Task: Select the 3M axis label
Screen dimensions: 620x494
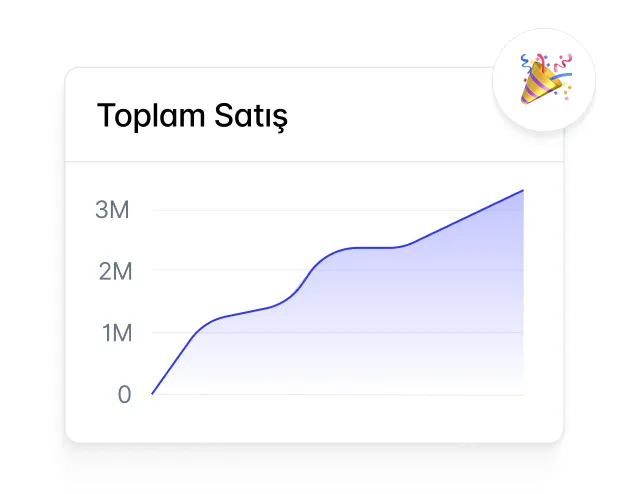Action: [113, 211]
